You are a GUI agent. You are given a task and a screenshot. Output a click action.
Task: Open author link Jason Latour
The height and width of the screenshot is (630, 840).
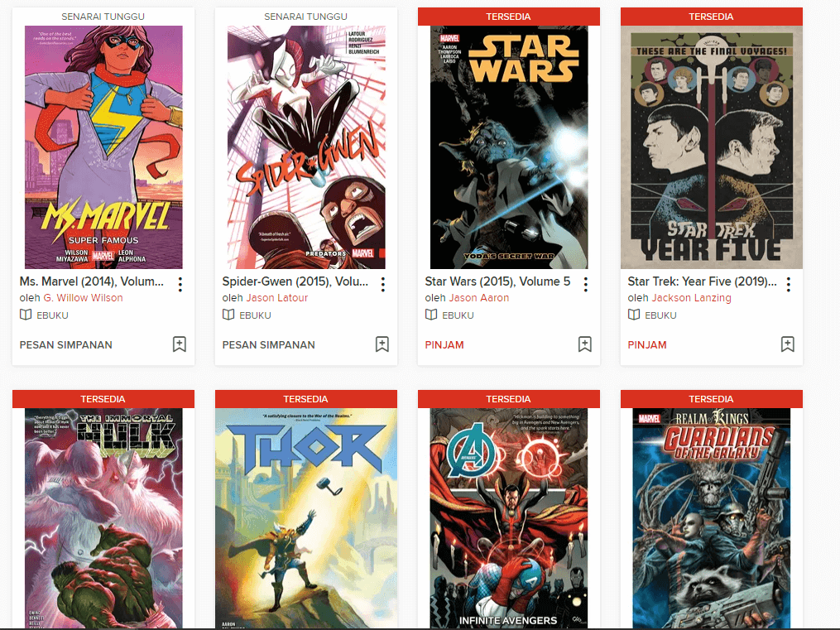[277, 298]
